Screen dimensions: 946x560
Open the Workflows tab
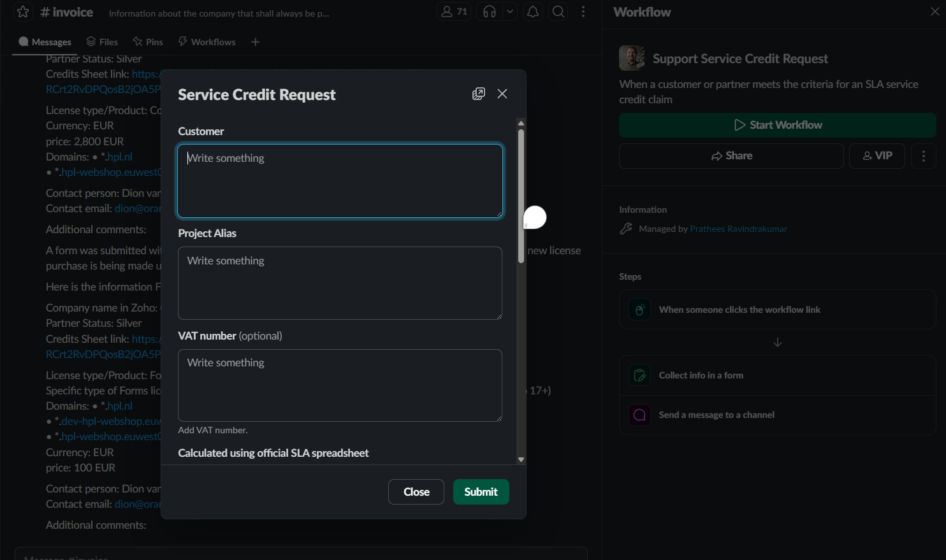coord(207,42)
